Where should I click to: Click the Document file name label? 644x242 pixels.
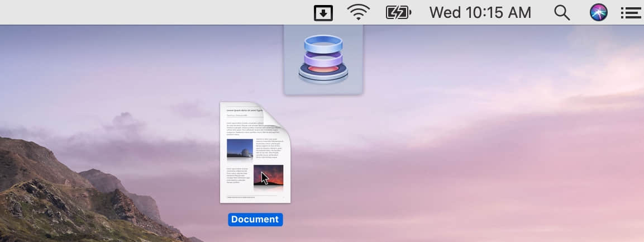pos(255,220)
